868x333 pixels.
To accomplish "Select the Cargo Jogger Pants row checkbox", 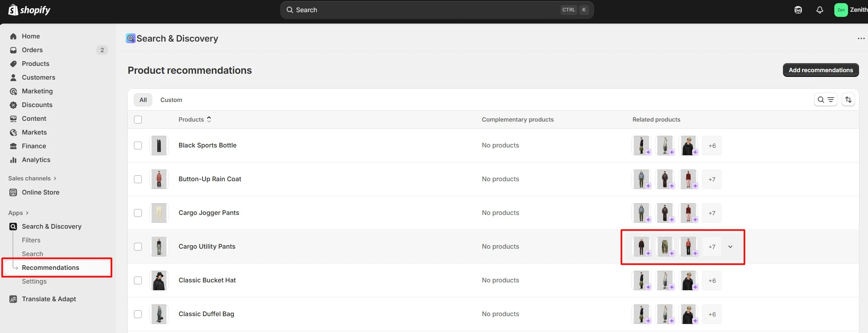I will [138, 213].
